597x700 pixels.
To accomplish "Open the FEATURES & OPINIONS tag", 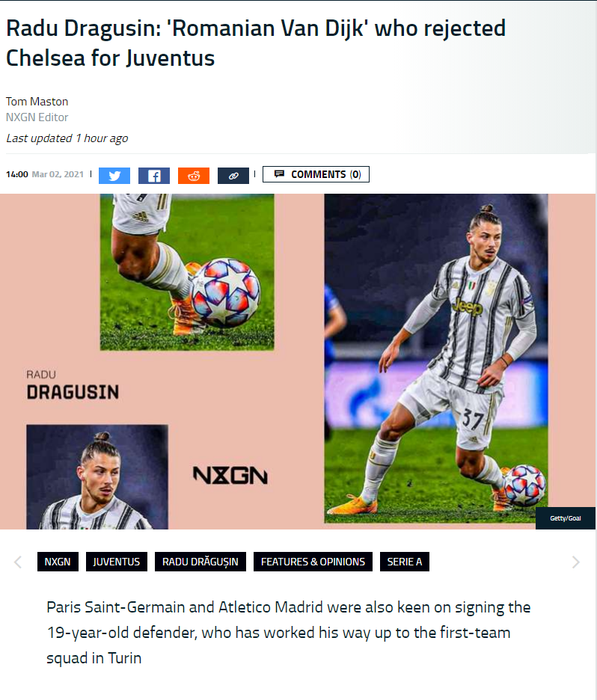I will click(313, 562).
